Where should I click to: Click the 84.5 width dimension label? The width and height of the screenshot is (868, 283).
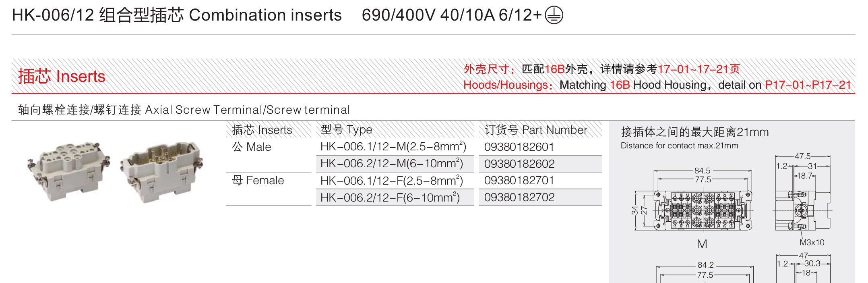point(703,171)
